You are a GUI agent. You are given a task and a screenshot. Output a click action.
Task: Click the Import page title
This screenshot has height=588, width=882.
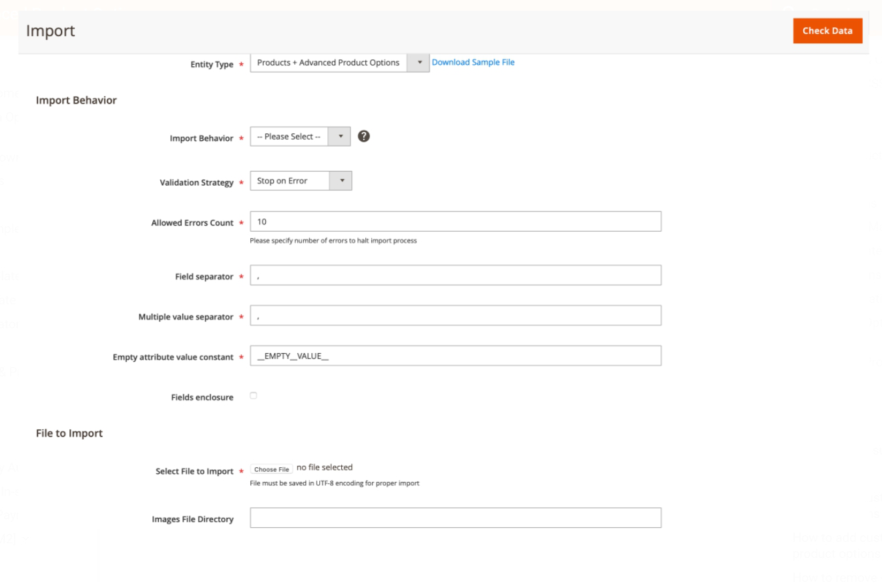(51, 31)
